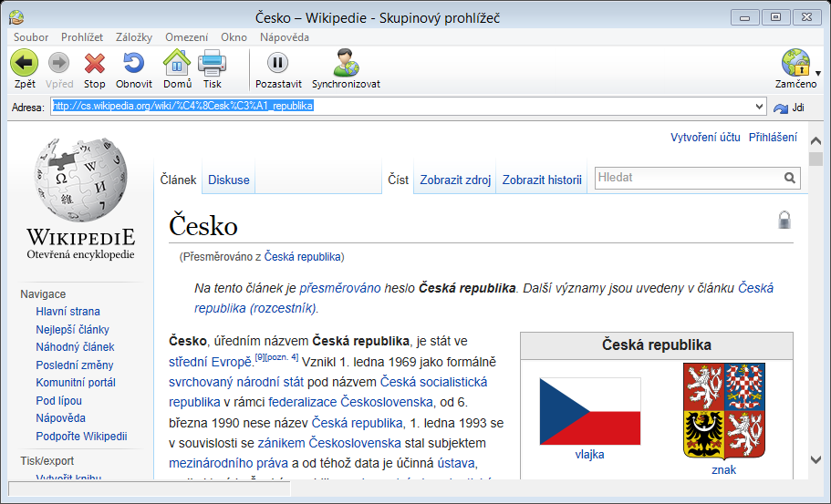Click the Wikipedie wordmark under logo
This screenshot has height=504, width=831.
80,237
